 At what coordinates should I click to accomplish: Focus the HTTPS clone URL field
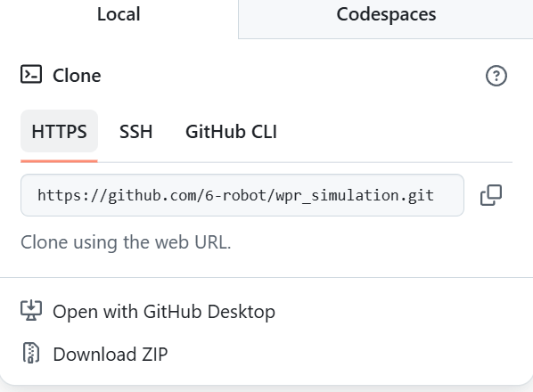(x=242, y=195)
